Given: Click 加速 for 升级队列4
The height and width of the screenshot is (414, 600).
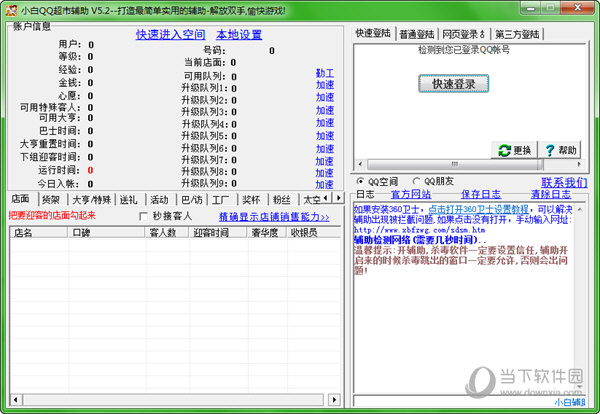Looking at the screenshot, I should [x=325, y=123].
